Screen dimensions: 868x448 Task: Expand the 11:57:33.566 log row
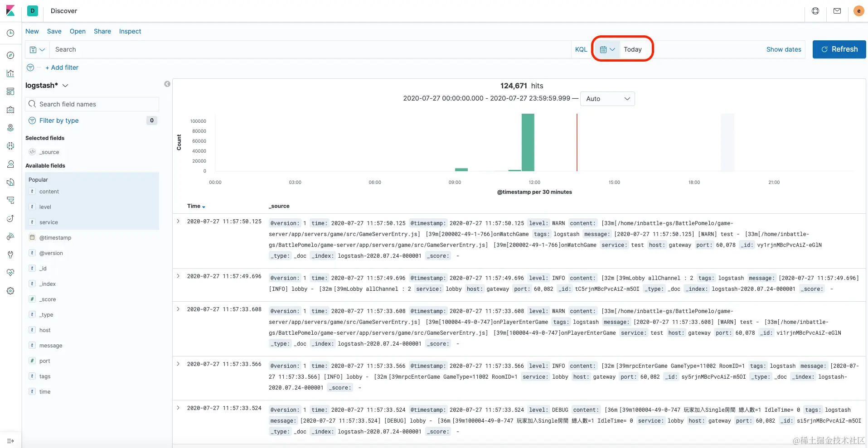(178, 364)
